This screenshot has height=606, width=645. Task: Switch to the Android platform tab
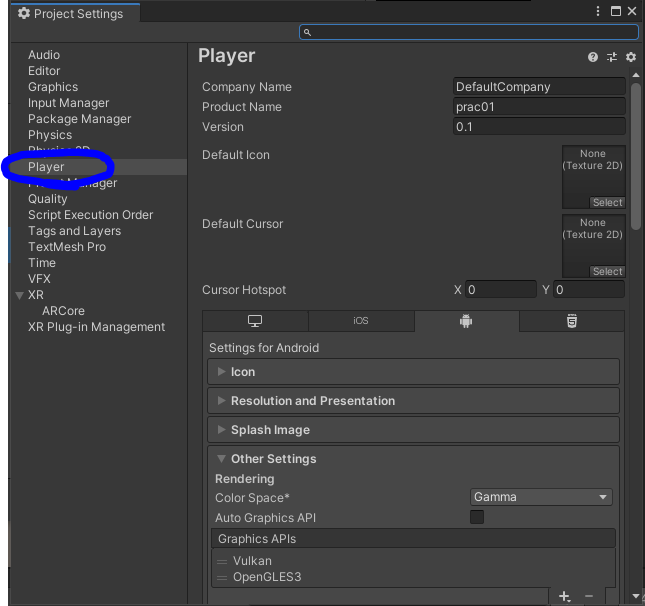466,320
